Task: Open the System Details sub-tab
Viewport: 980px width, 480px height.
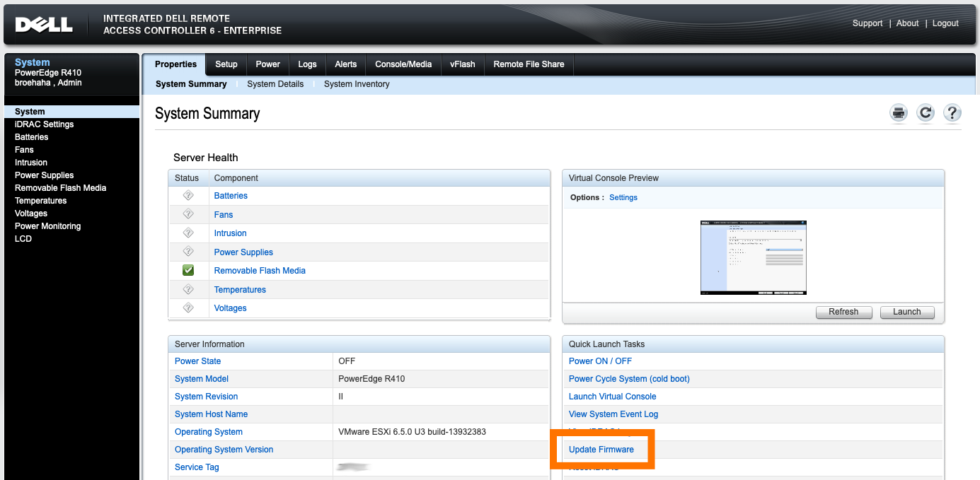Action: [275, 84]
